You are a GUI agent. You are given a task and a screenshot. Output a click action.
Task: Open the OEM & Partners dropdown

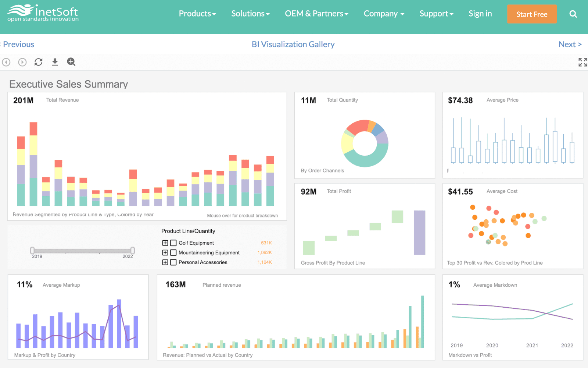tap(316, 14)
